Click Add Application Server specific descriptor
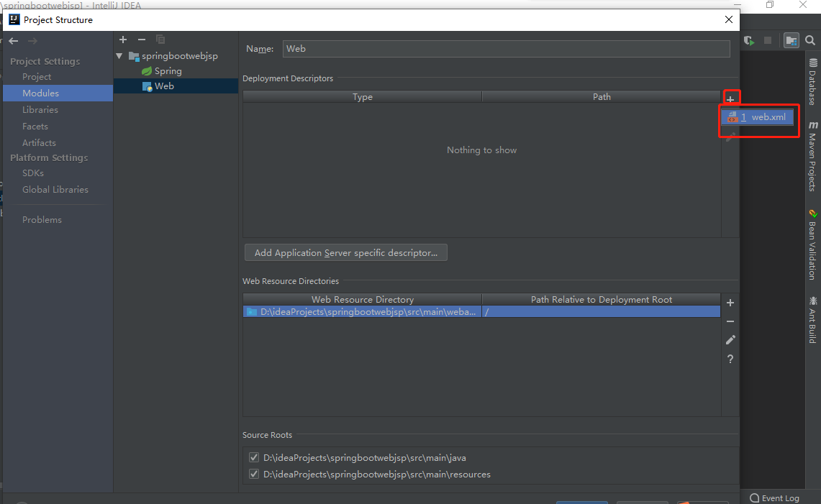821x504 pixels. coord(346,253)
